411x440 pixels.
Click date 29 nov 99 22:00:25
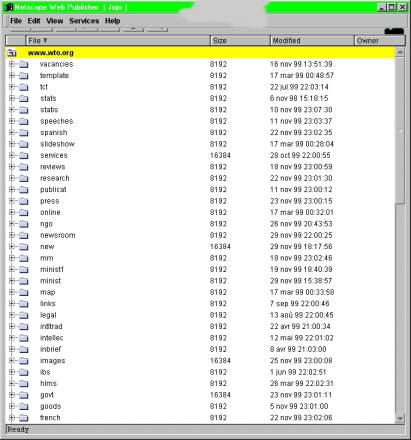point(301,235)
